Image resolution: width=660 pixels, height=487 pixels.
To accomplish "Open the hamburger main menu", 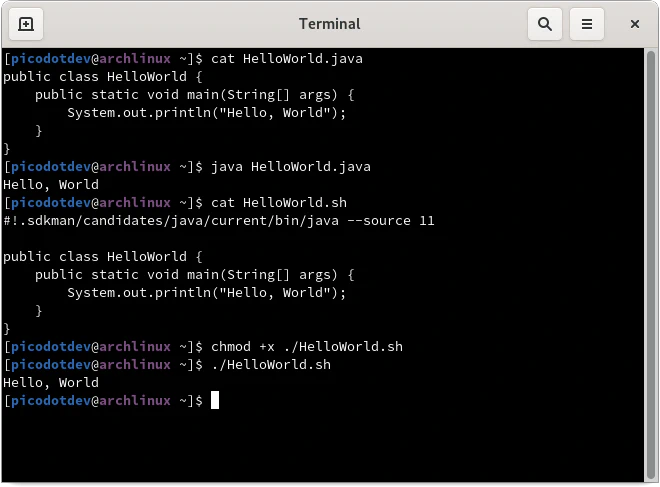I will (588, 23).
